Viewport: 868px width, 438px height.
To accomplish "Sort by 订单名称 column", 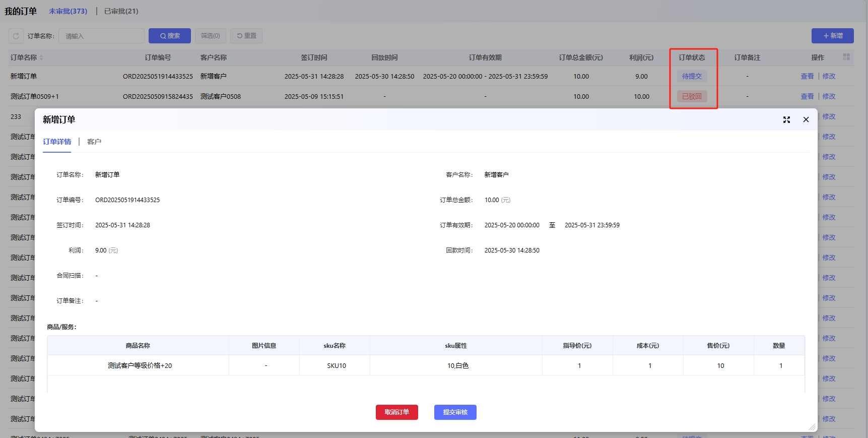I will pyautogui.click(x=41, y=57).
